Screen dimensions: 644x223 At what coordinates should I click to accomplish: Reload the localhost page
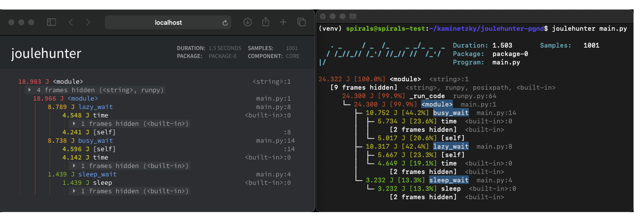point(225,22)
